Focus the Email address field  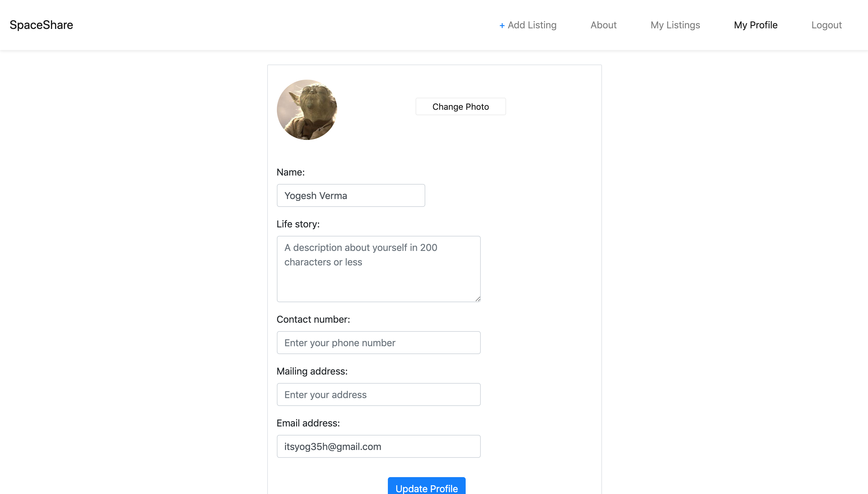click(379, 446)
